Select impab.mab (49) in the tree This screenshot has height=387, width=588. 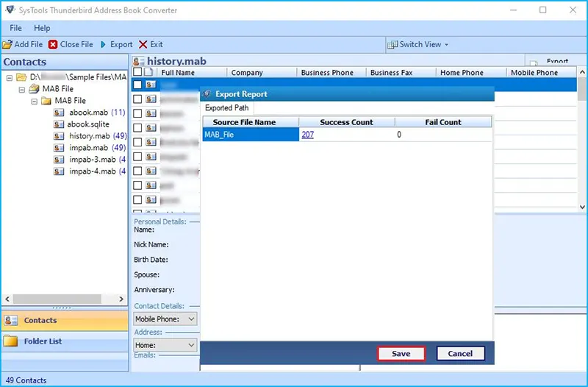point(98,148)
